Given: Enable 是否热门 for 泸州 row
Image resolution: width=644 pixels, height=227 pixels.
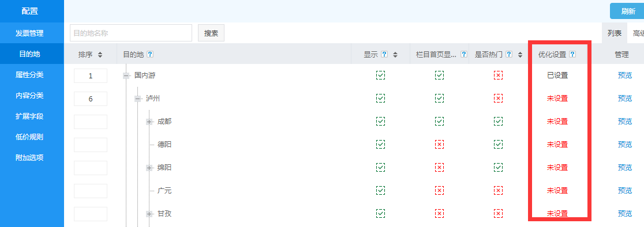Looking at the screenshot, I should (498, 99).
